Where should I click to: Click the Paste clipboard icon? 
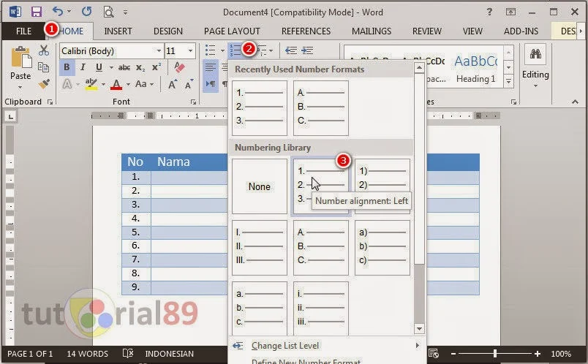pos(21,57)
